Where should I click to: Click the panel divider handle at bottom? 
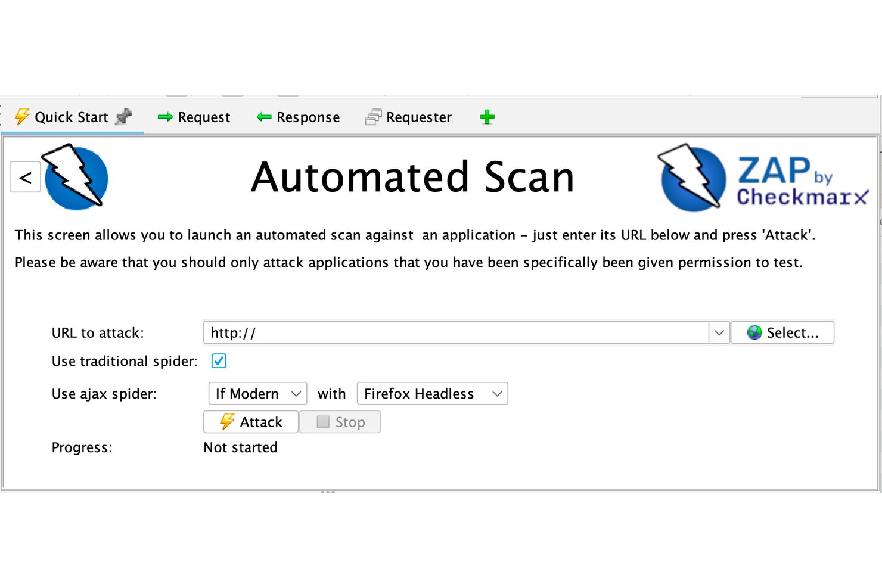click(328, 492)
